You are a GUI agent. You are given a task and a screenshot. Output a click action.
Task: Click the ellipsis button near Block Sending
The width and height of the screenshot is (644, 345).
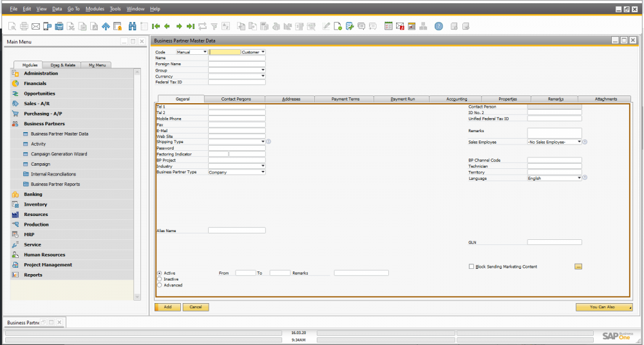click(578, 266)
